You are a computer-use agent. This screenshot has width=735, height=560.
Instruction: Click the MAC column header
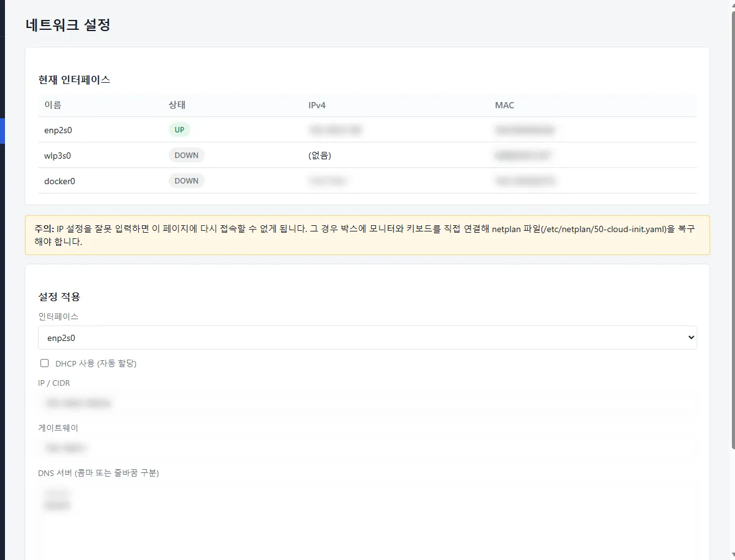(504, 105)
